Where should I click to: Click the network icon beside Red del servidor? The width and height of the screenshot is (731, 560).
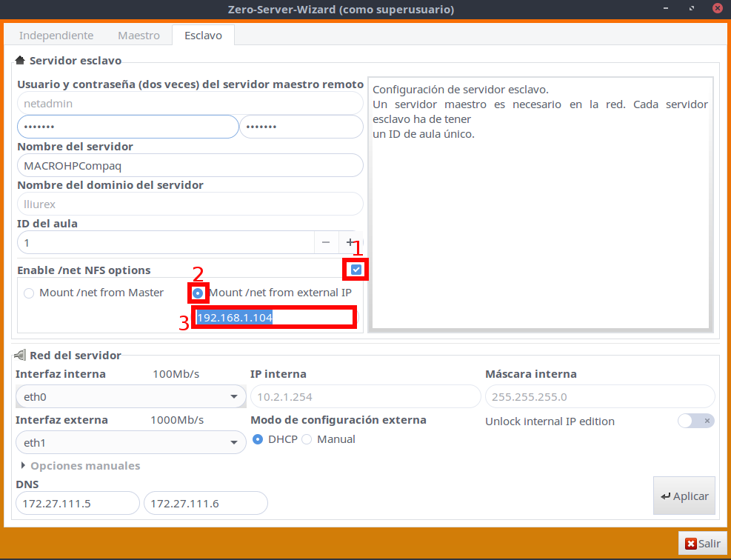coord(20,356)
